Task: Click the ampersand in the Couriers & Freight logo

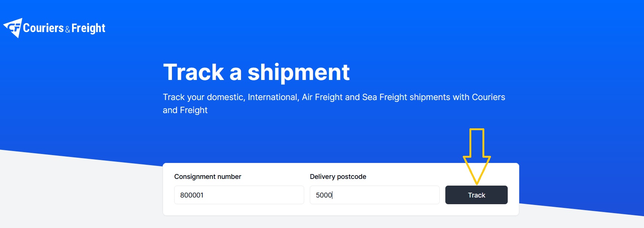Action: [x=68, y=29]
